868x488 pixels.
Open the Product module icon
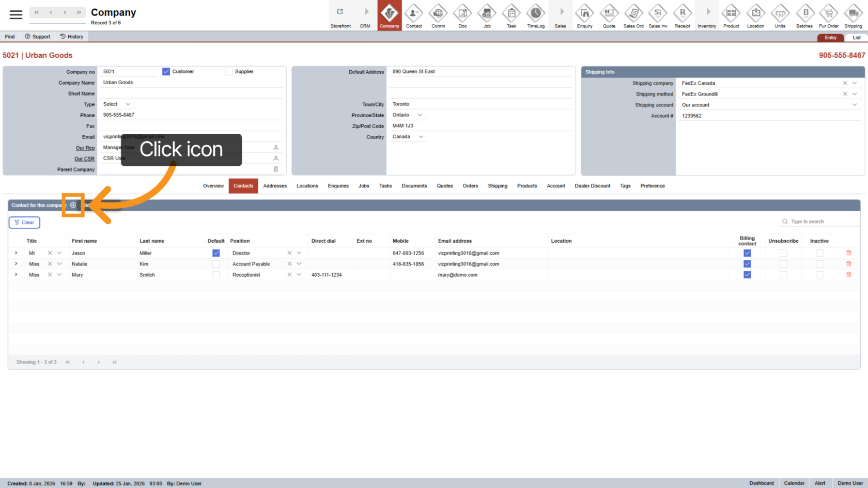(731, 13)
